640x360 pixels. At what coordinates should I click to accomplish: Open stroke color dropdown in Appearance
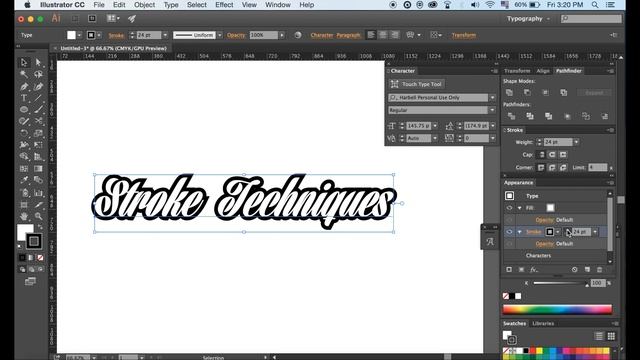(x=558, y=232)
